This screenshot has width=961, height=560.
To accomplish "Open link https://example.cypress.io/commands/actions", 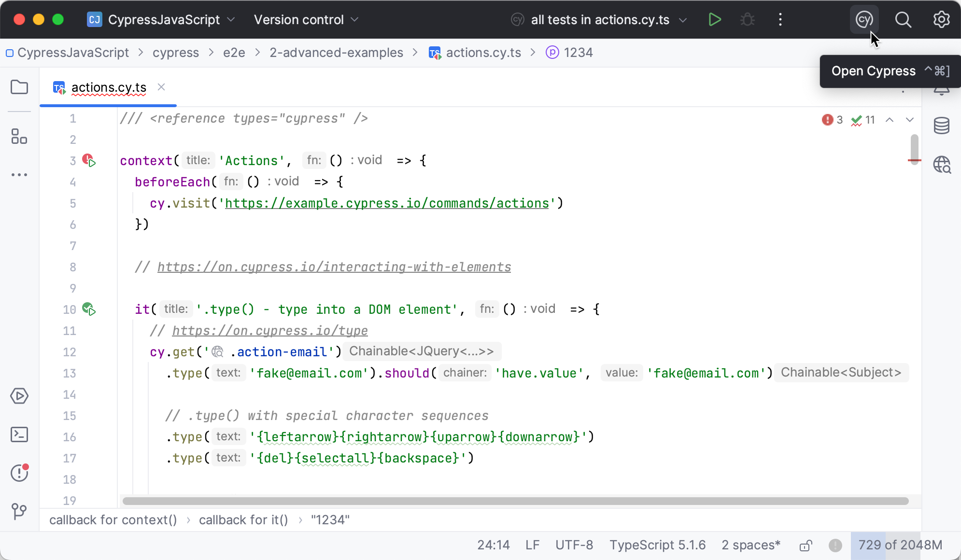I will coord(387,203).
